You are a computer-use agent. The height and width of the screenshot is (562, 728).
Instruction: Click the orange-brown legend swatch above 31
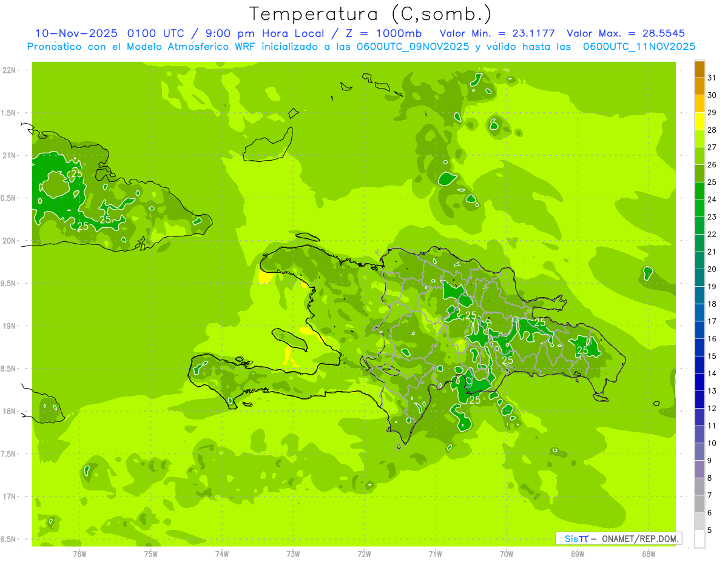[699, 70]
